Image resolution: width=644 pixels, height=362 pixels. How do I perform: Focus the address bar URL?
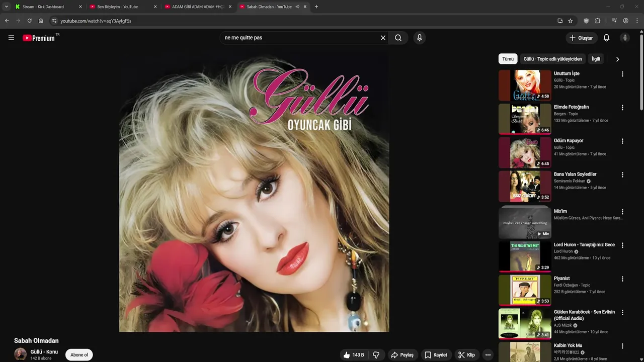(96, 21)
